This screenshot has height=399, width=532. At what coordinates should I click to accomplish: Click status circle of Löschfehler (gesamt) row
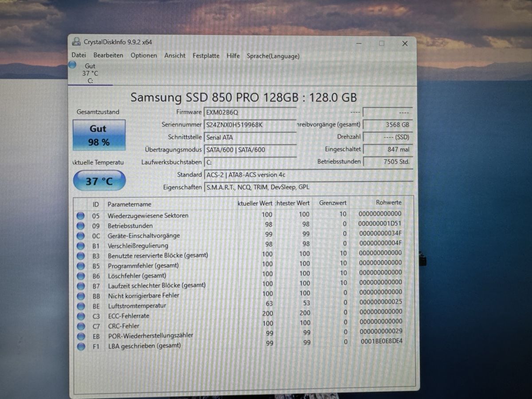click(x=80, y=276)
